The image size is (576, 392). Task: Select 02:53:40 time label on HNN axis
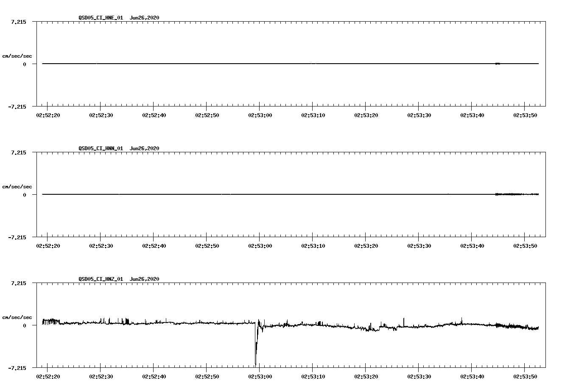(472, 246)
